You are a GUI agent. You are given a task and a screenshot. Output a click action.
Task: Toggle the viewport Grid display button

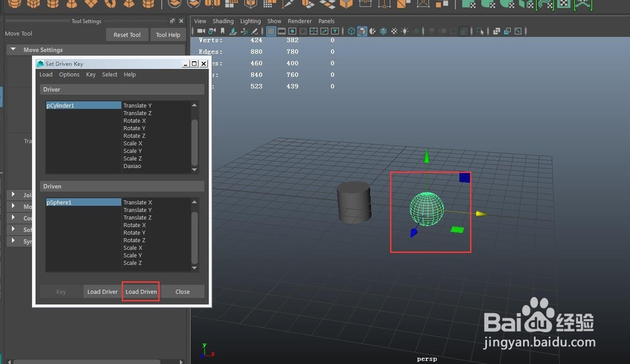pos(271,31)
